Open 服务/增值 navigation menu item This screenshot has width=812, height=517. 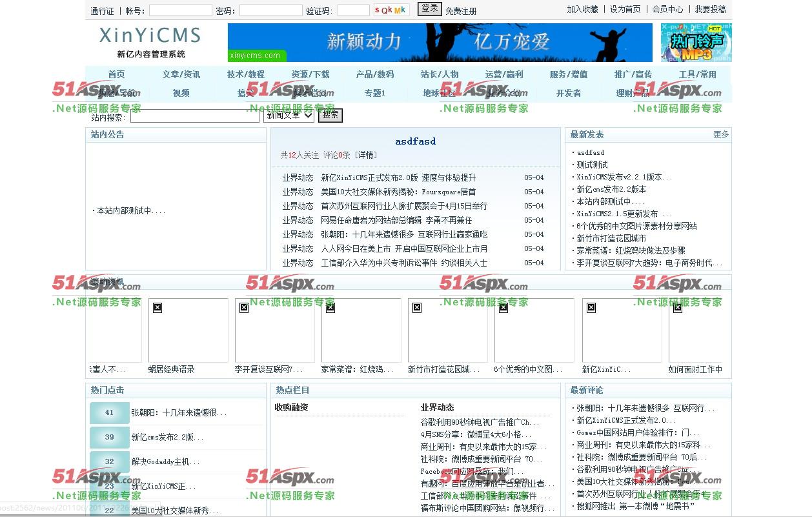click(569, 74)
